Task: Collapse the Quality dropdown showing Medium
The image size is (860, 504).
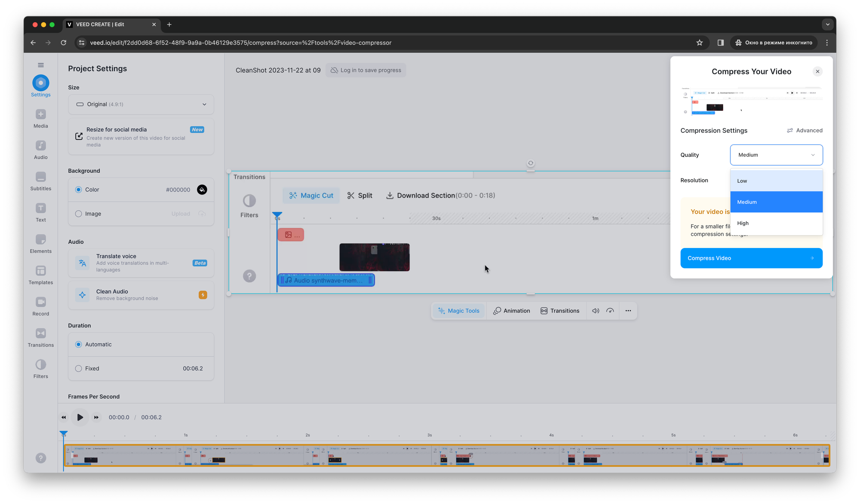Action: tap(776, 155)
